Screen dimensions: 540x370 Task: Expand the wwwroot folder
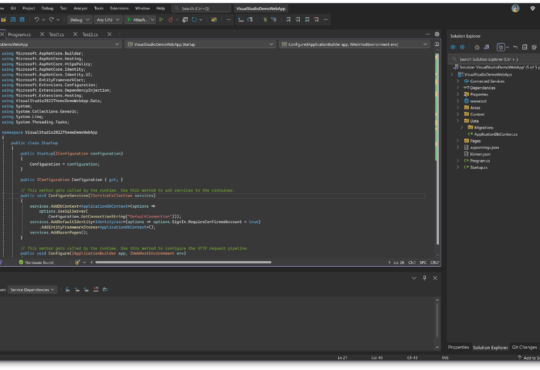[458, 101]
